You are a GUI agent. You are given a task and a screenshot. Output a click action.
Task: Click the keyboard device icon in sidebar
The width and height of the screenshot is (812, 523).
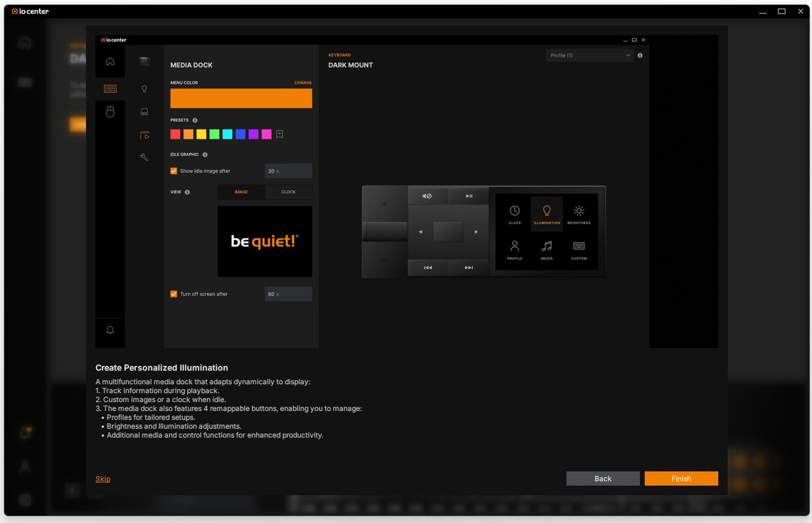point(110,89)
